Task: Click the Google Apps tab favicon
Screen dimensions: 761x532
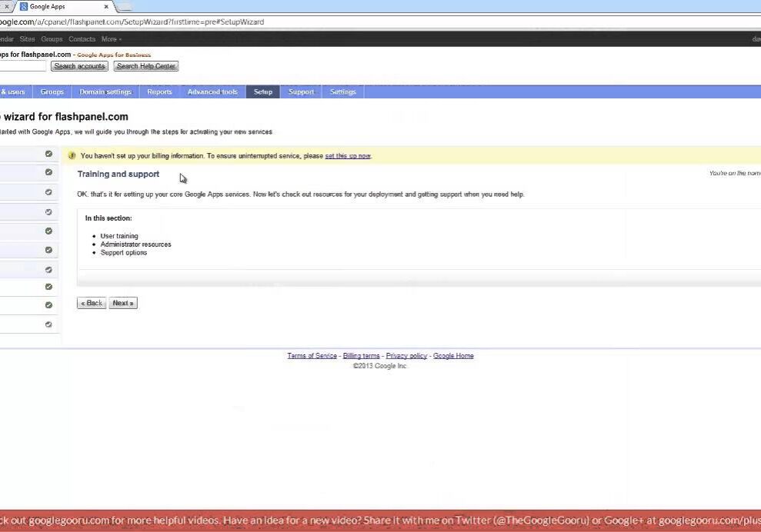Action: (x=23, y=7)
